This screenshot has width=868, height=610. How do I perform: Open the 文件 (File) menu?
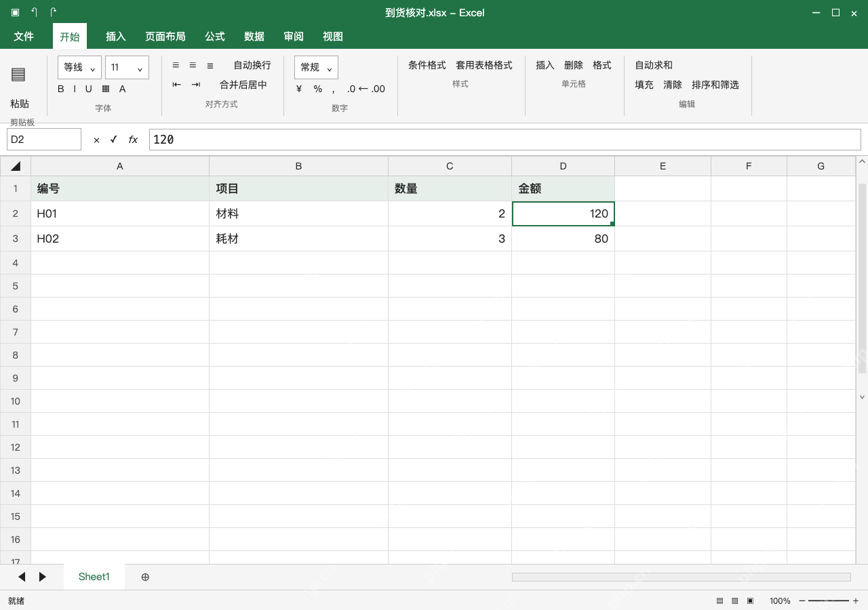click(24, 37)
